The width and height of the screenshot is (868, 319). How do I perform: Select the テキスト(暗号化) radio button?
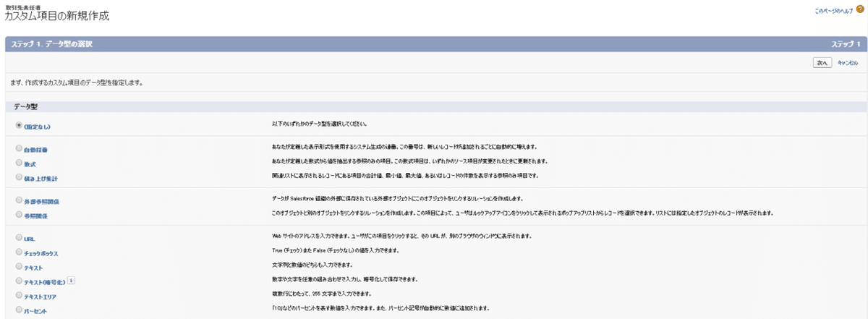(x=19, y=281)
